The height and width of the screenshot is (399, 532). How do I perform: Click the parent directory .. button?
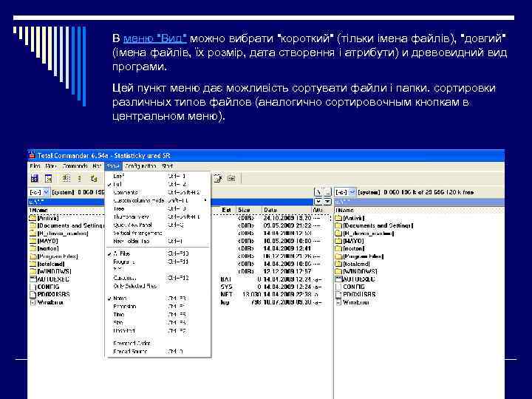tap(327, 192)
